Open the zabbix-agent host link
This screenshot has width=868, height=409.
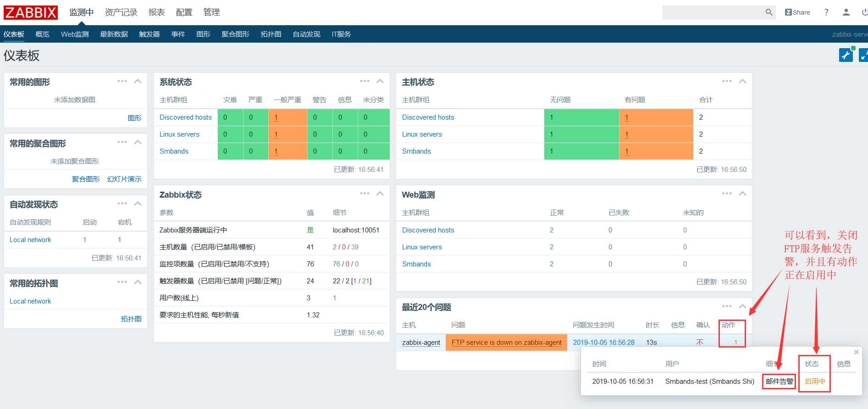coord(421,343)
